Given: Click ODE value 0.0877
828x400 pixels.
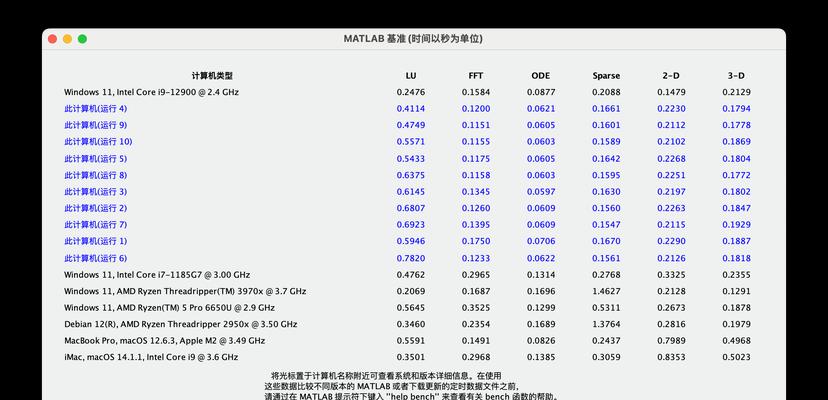Looking at the screenshot, I should 541,92.
